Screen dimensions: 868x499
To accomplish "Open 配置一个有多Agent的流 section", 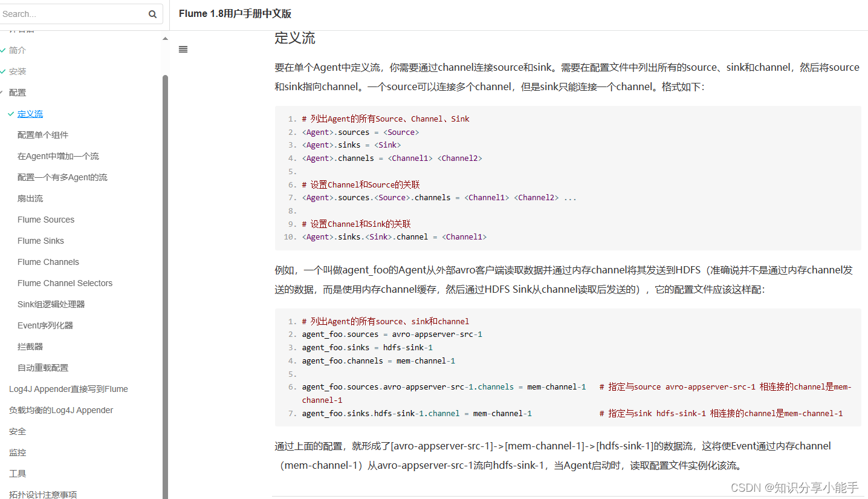I will 62,177.
